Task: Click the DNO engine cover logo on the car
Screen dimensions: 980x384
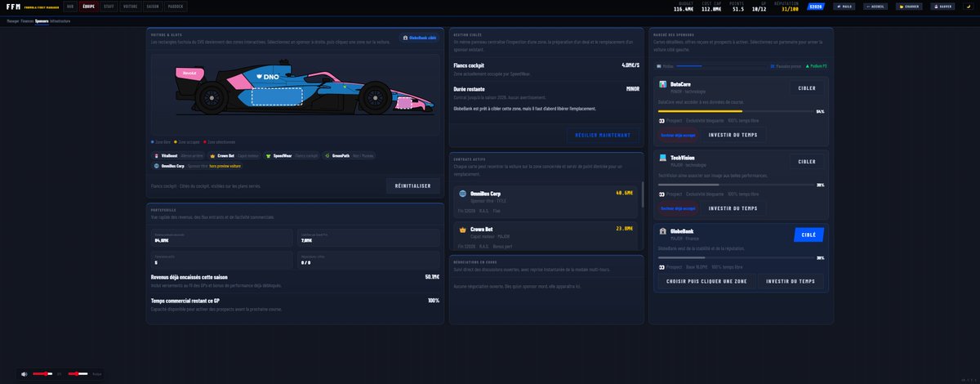Action: (268, 77)
